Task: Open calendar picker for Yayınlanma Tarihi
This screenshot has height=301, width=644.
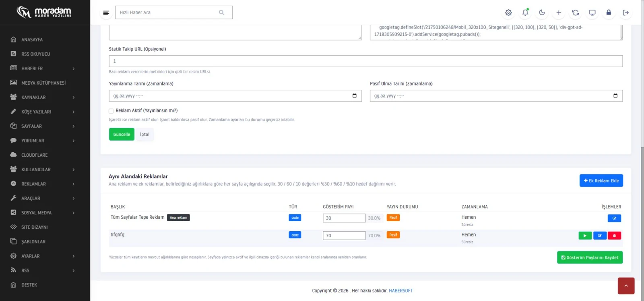Action: [354, 96]
